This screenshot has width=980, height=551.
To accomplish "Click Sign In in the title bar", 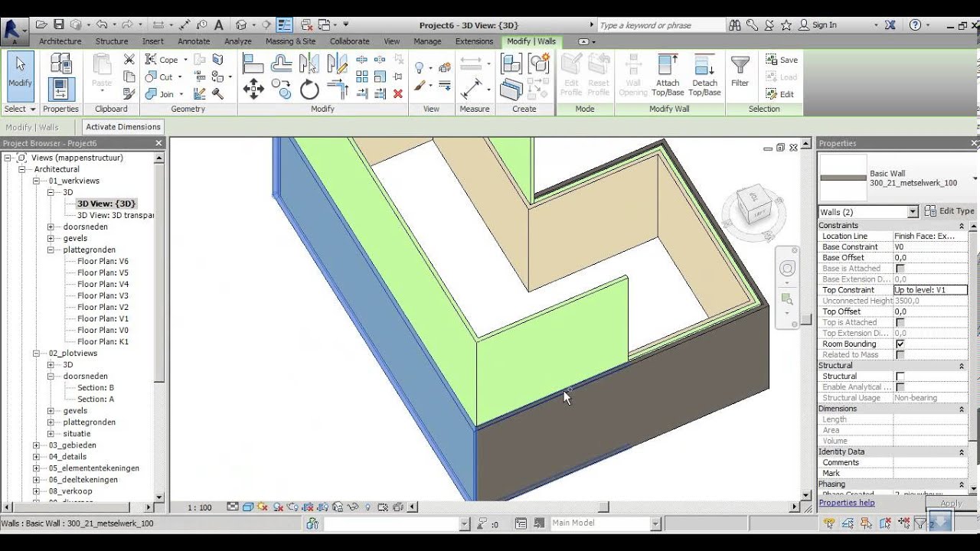I will [x=818, y=24].
